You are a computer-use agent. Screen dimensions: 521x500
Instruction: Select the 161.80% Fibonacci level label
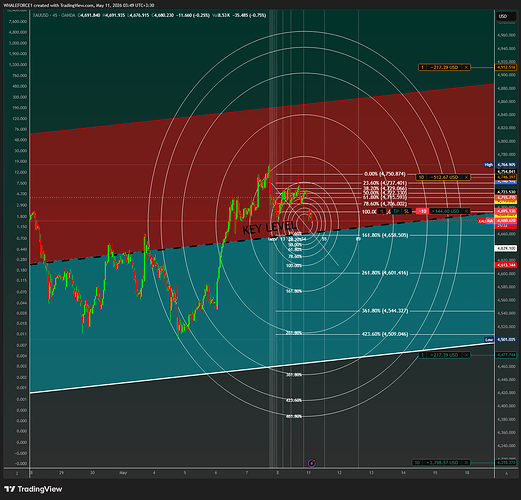(385, 235)
